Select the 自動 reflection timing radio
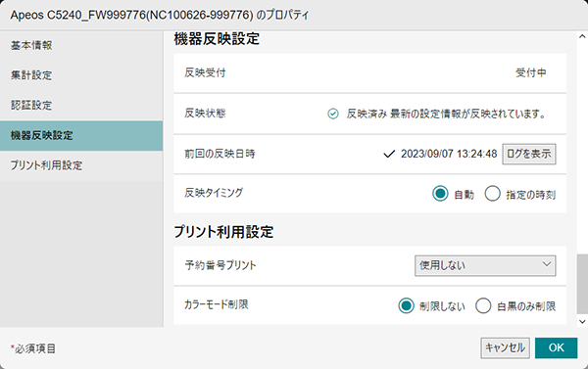 (x=440, y=194)
